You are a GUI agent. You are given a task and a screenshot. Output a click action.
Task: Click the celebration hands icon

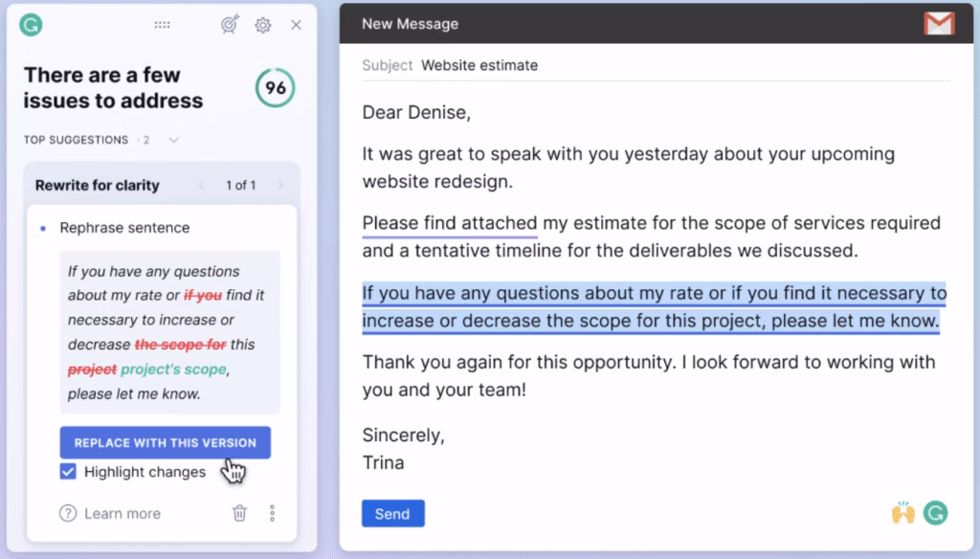pyautogui.click(x=904, y=514)
